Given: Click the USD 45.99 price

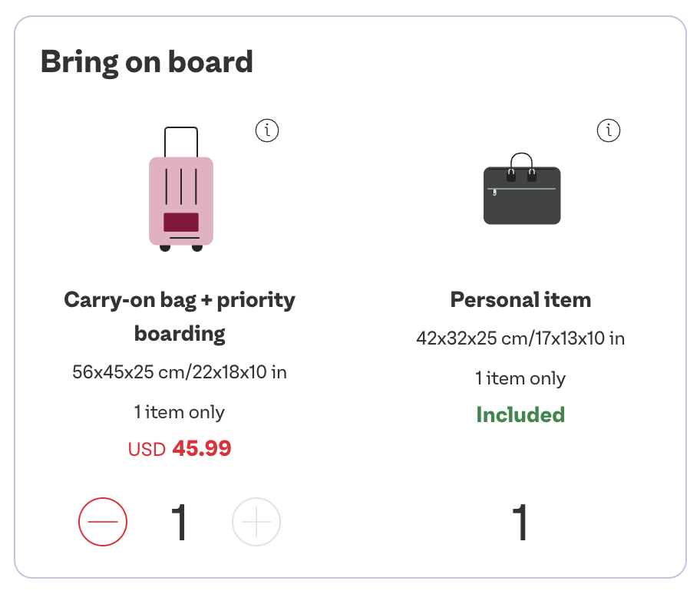Looking at the screenshot, I should coord(180,448).
